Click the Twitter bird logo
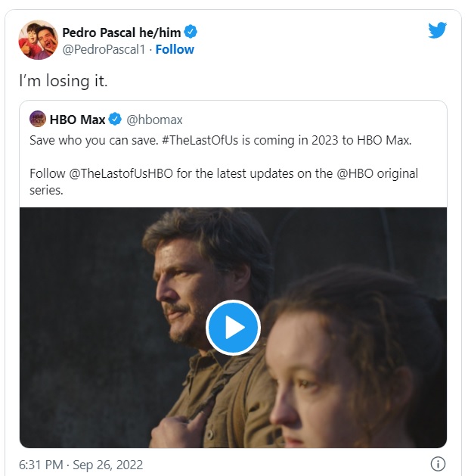 click(438, 30)
